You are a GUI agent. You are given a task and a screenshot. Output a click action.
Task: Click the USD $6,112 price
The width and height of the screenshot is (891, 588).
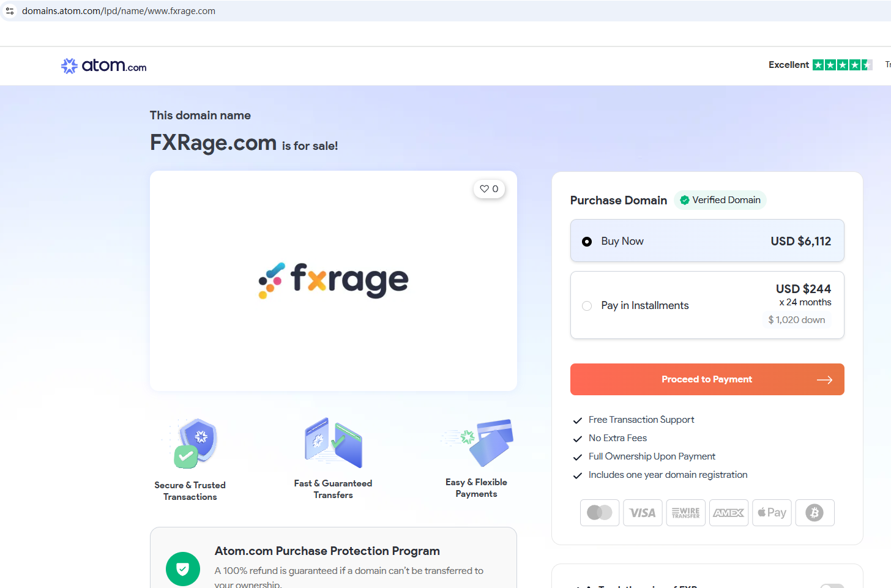[x=801, y=241]
